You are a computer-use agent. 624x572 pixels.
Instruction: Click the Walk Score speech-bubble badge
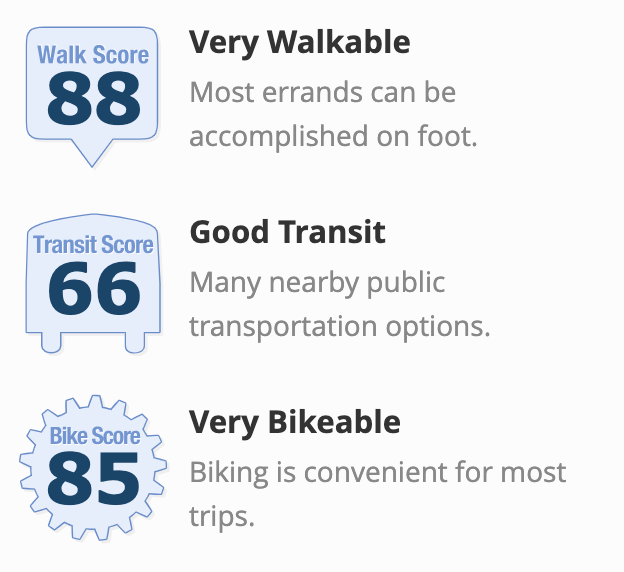[92, 97]
